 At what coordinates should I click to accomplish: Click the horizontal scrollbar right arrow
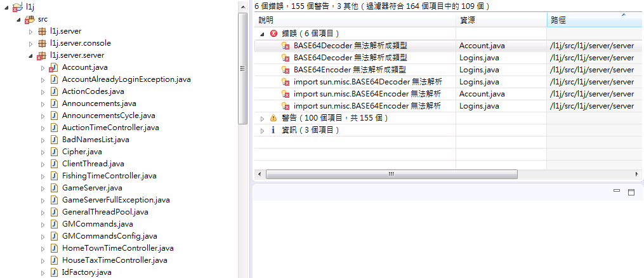636,174
